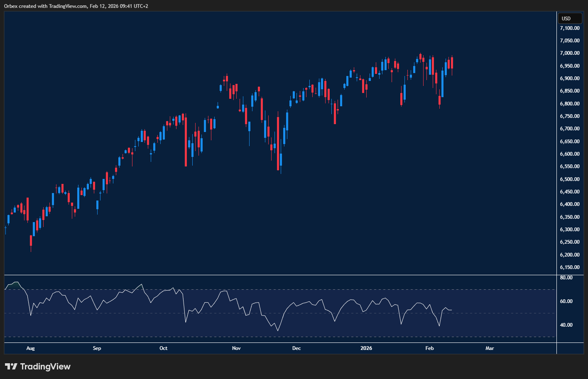Click the Dec label on time axis
Viewport: 588px width, 379px height.
click(x=296, y=348)
